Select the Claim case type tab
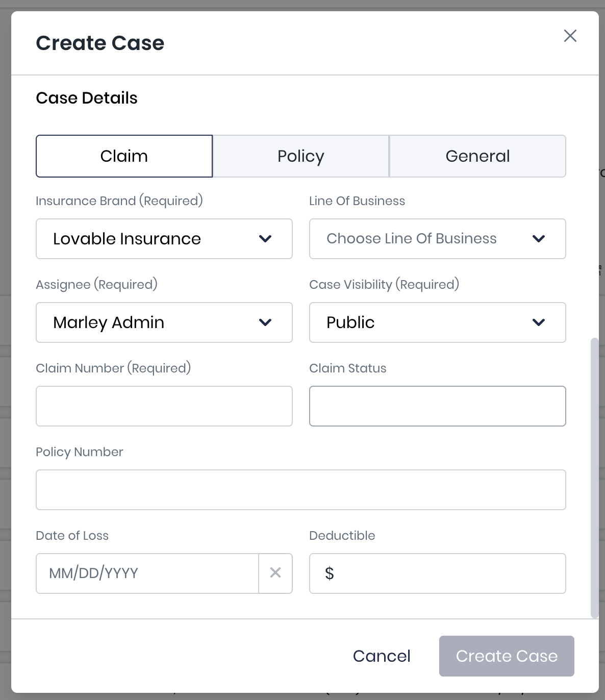Image resolution: width=605 pixels, height=700 pixels. click(124, 156)
